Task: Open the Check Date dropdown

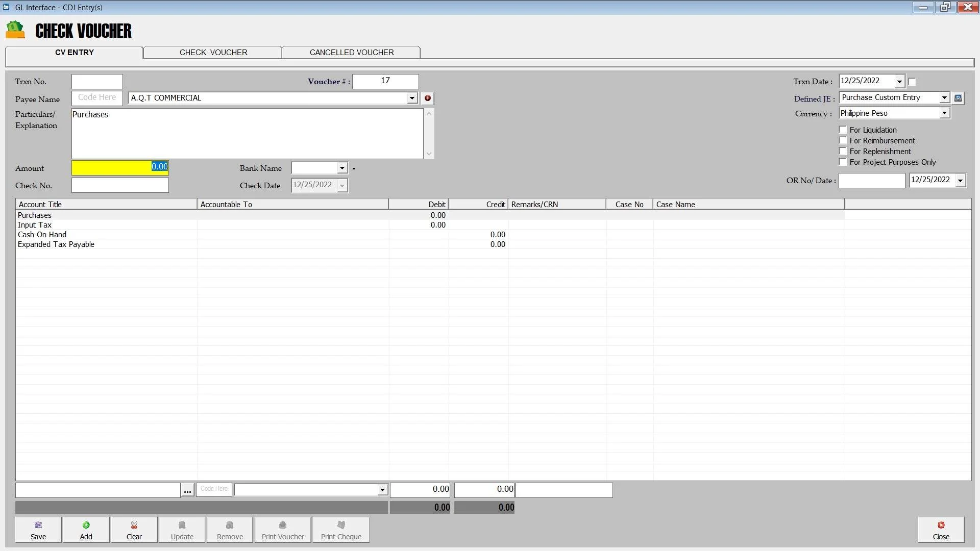Action: [x=342, y=185]
